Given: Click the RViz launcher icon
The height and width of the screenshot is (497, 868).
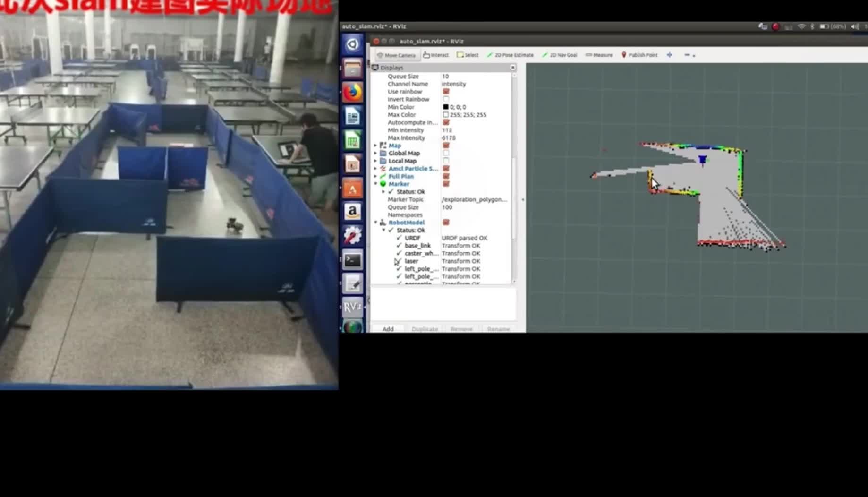Looking at the screenshot, I should (352, 308).
